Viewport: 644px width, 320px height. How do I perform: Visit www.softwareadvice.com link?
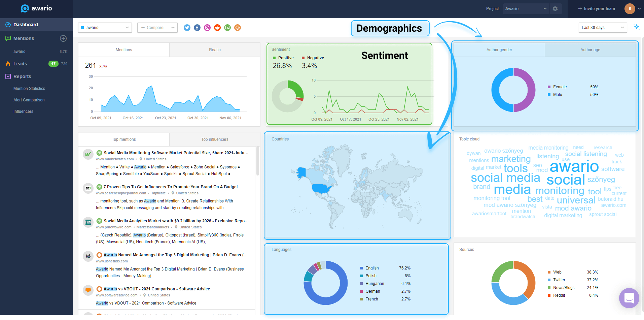[x=117, y=295]
